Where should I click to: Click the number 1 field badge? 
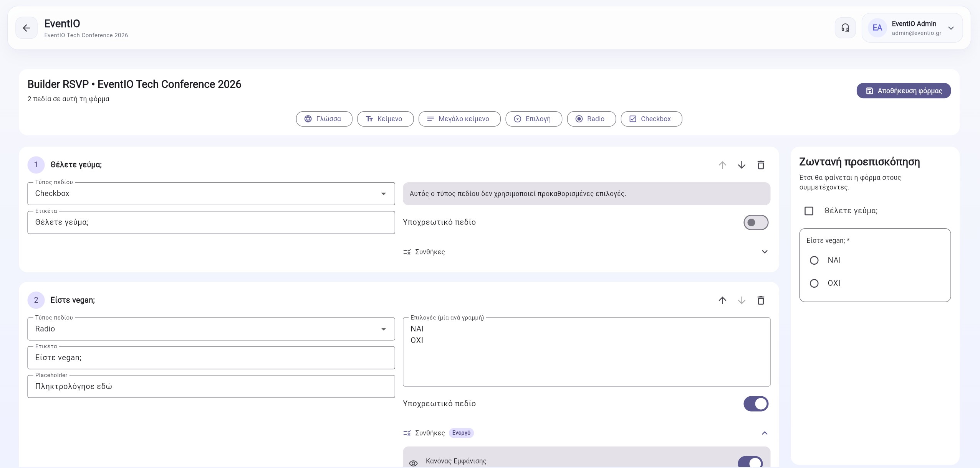(x=36, y=165)
